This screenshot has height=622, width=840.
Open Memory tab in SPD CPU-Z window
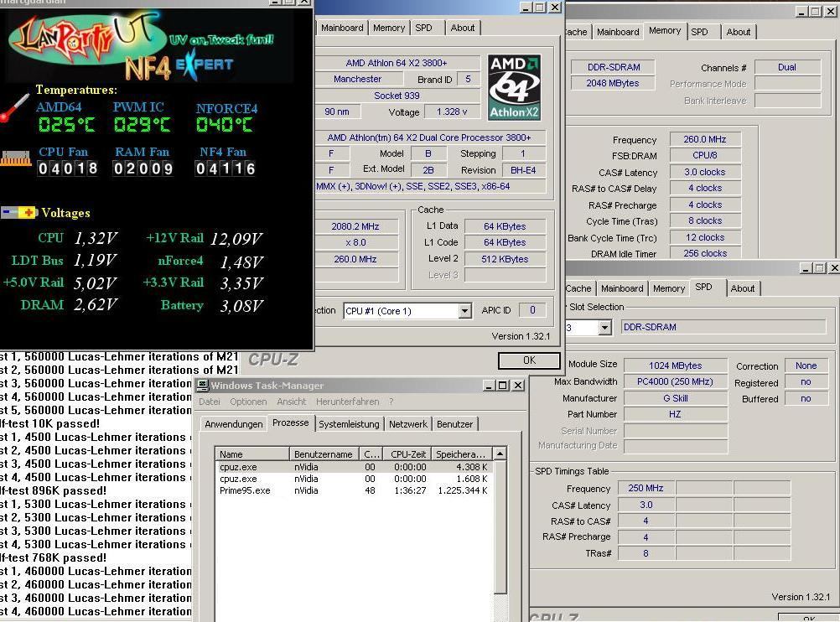tap(669, 288)
